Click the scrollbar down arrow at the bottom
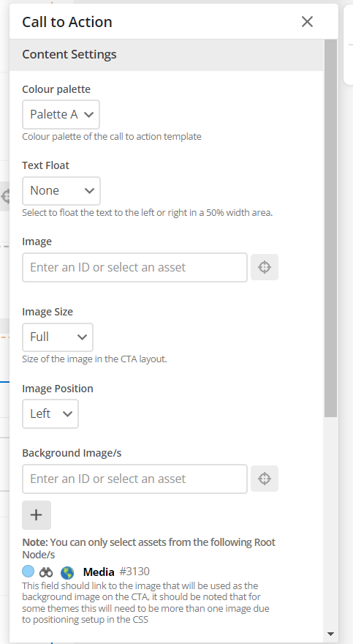The height and width of the screenshot is (644, 353). (x=330, y=634)
